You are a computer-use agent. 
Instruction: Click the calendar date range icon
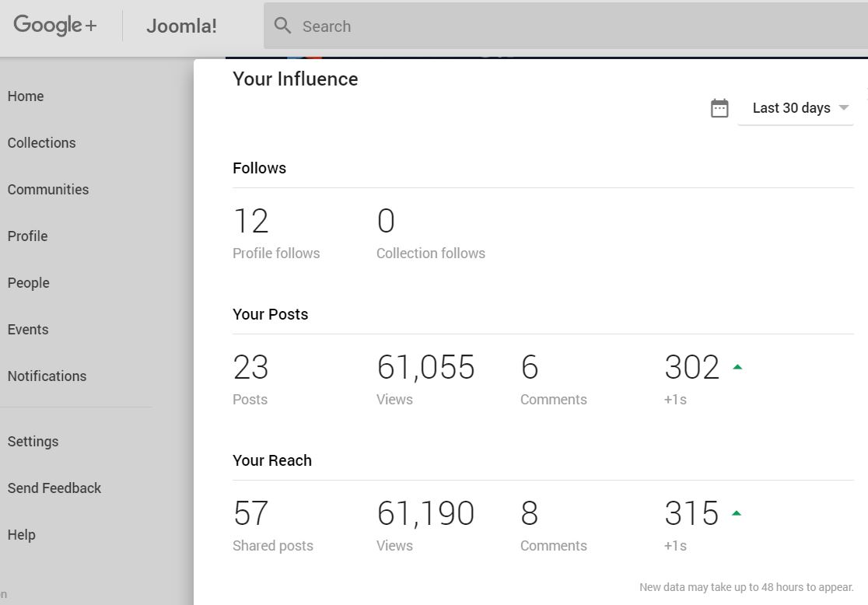(x=719, y=108)
